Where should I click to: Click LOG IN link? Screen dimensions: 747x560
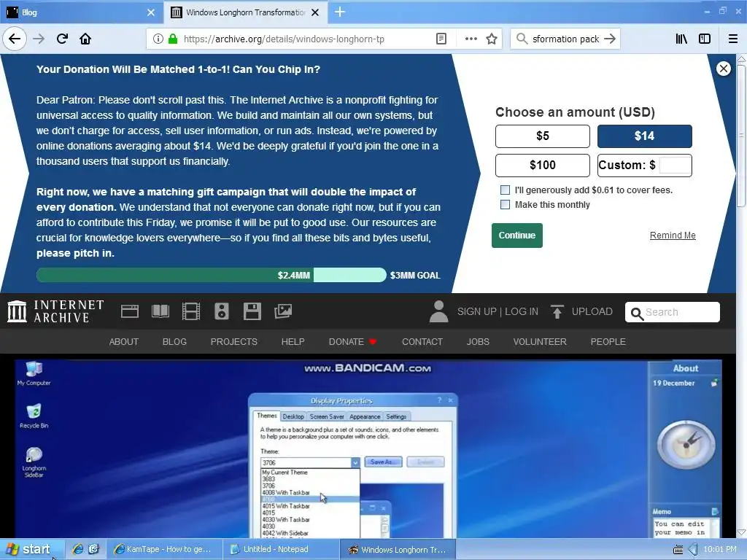(x=522, y=311)
